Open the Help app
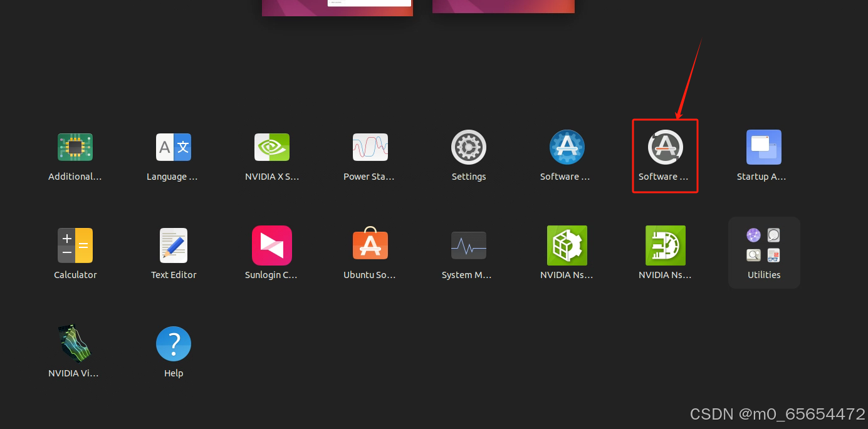Viewport: 868px width, 429px height. coord(174,344)
